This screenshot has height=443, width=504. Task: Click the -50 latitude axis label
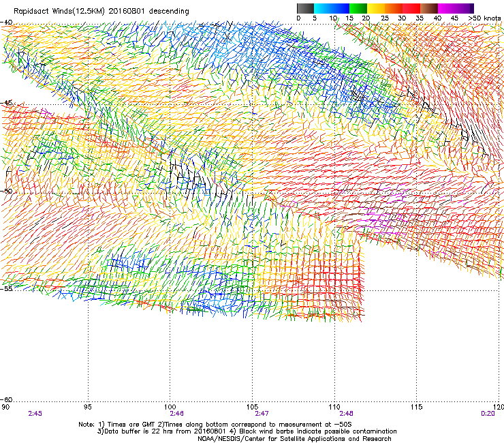(x=6, y=191)
